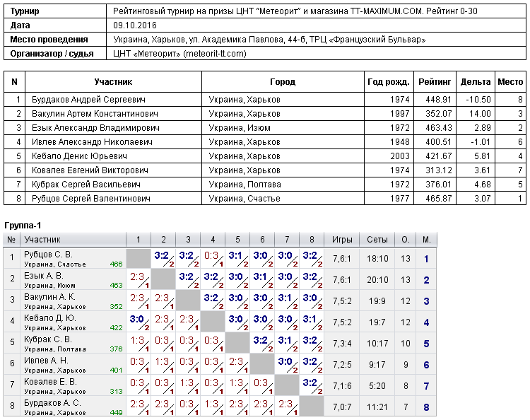Screen dimensions: 530x420
Task: Click Кебало's 3:0 score against player 1
Action: point(137,319)
